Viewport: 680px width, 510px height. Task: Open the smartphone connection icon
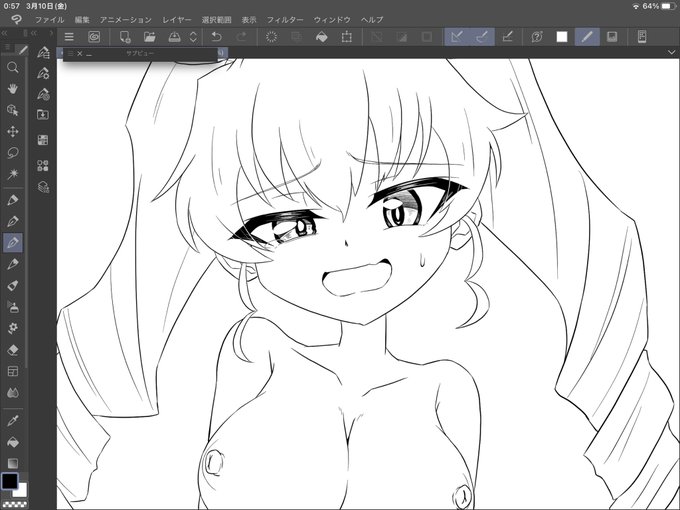642,37
